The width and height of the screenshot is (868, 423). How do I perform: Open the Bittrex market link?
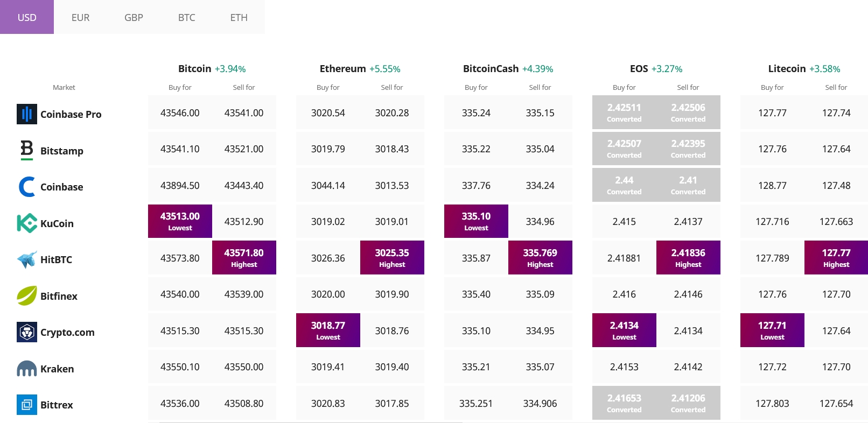coord(57,405)
